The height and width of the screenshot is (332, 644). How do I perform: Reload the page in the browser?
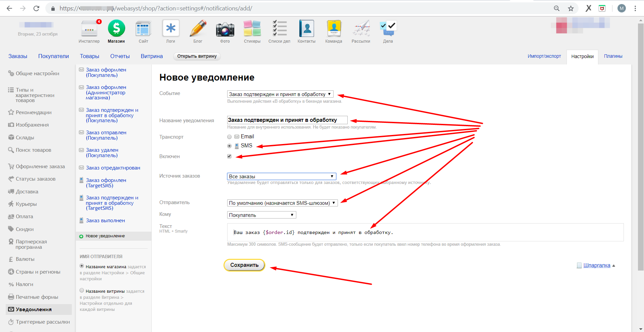[36, 8]
